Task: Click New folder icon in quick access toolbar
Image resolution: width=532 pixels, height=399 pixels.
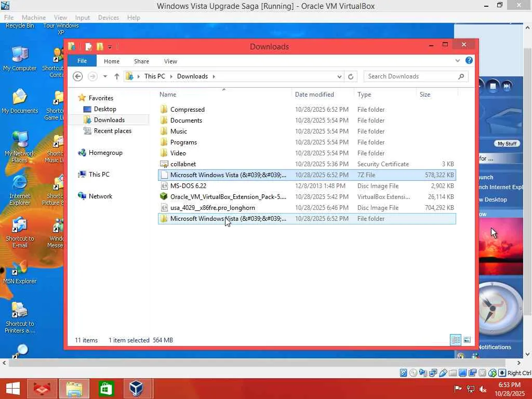Action: tap(100, 46)
